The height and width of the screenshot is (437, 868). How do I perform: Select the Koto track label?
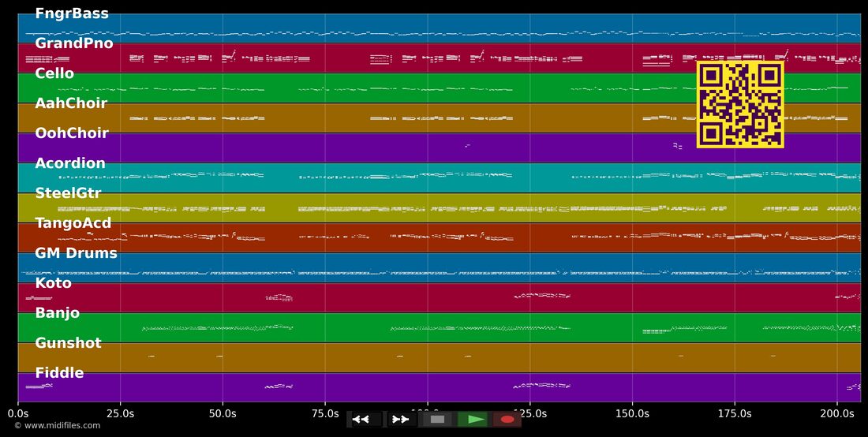[x=53, y=282]
